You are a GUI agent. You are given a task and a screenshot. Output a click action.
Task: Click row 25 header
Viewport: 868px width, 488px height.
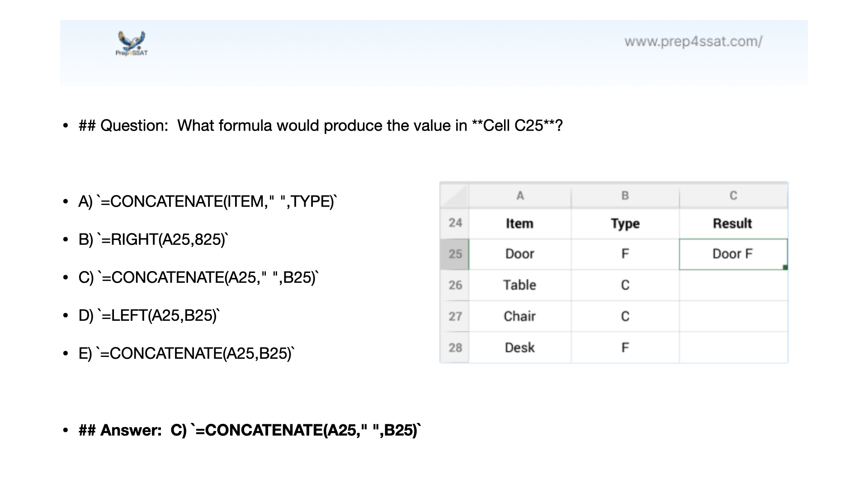pyautogui.click(x=455, y=254)
